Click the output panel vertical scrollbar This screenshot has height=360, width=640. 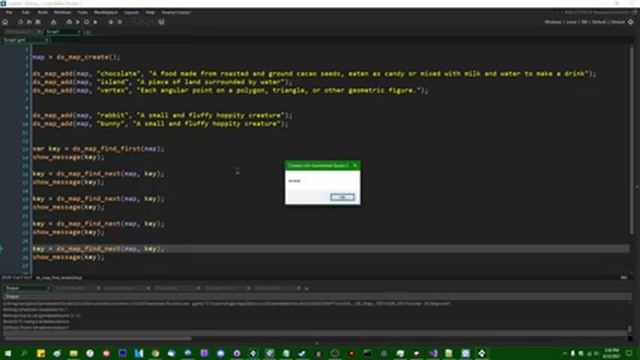click(630, 329)
